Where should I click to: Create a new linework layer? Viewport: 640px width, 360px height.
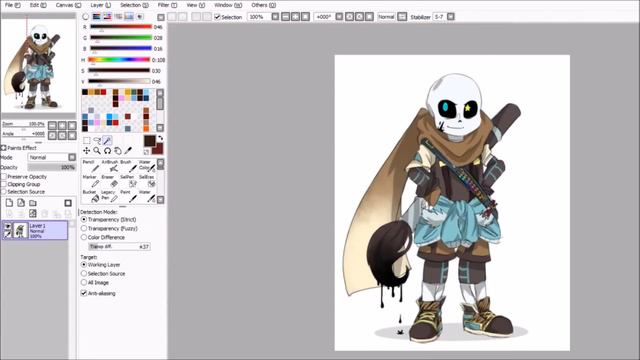[x=21, y=203]
